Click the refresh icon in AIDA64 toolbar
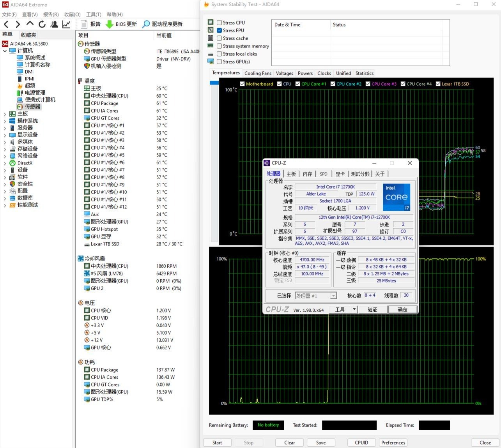 point(42,24)
